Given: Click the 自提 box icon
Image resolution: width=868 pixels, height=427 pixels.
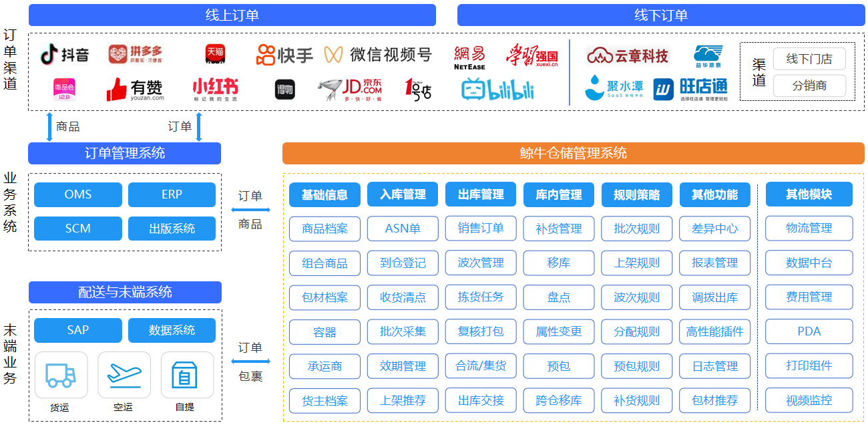Looking at the screenshot, I should click(x=187, y=375).
